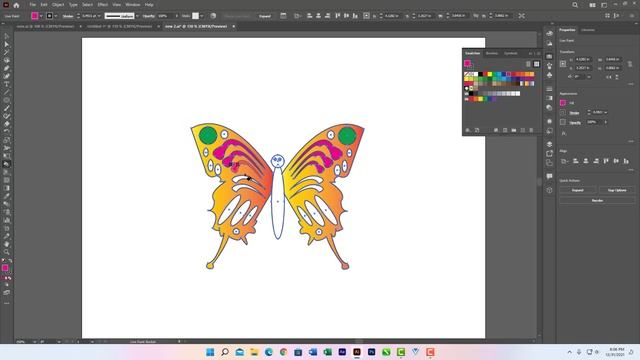The height and width of the screenshot is (360, 640).
Task: Click Vertical Align Bottom in Properties Align section
Action: point(626,161)
